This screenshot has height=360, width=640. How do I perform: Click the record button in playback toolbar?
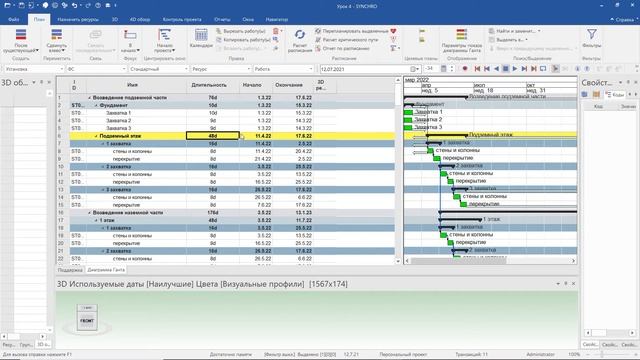point(464,69)
